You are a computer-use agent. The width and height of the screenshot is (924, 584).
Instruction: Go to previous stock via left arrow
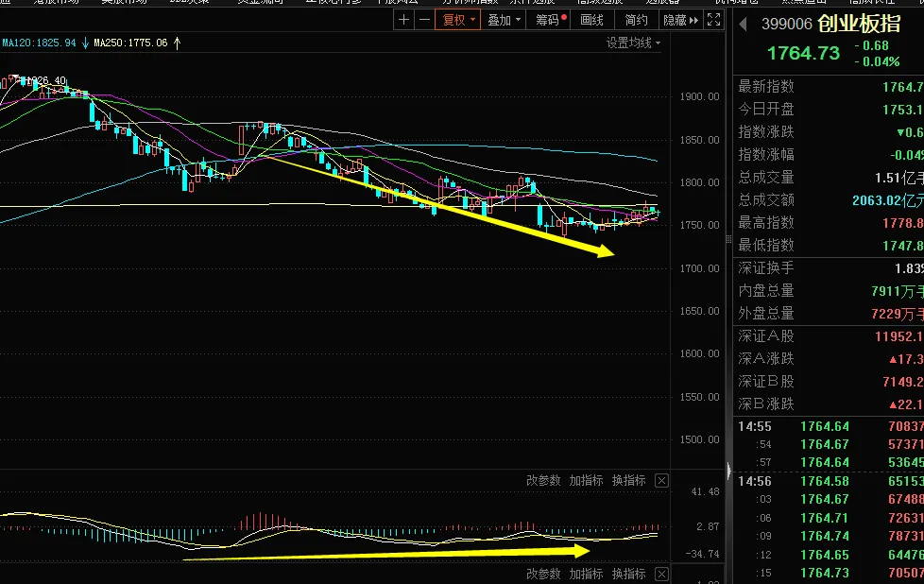click(x=744, y=25)
